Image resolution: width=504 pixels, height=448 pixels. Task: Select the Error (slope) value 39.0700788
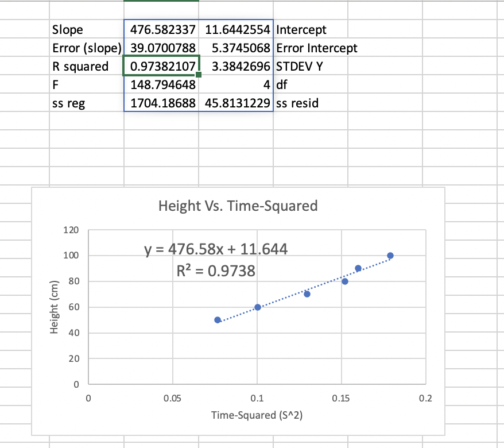click(x=162, y=48)
